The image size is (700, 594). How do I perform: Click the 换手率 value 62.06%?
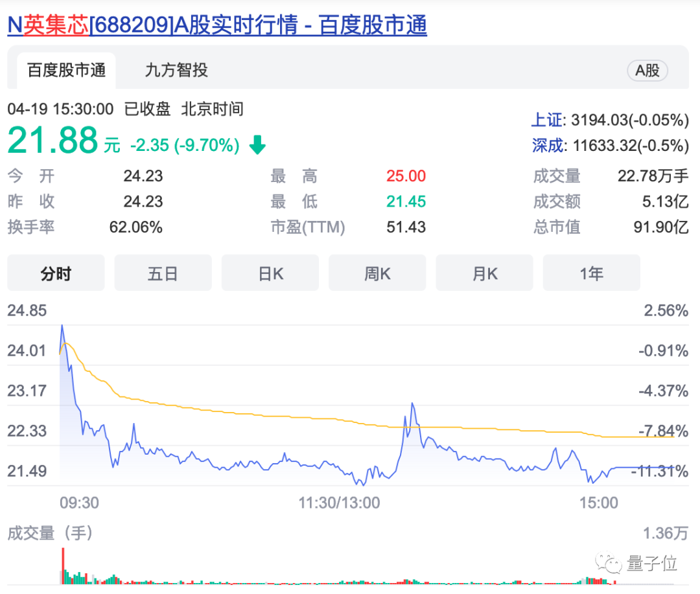pos(135,227)
